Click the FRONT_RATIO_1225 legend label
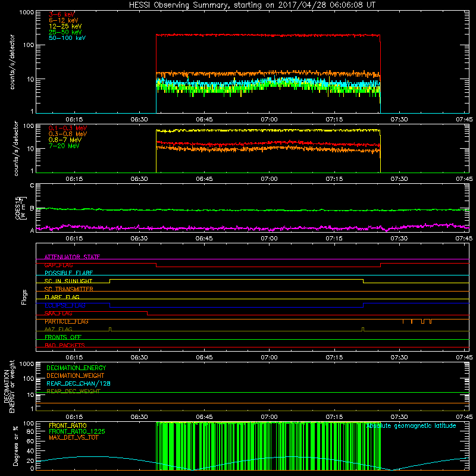The width and height of the screenshot is (476, 476). coord(77,431)
